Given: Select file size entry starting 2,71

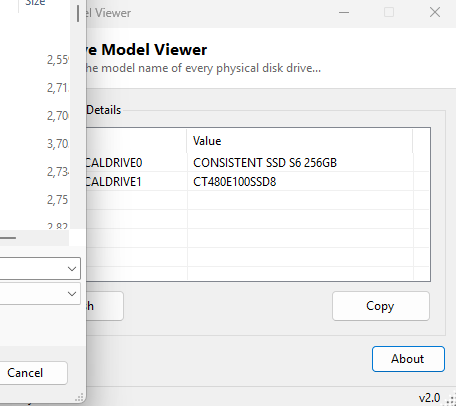Looking at the screenshot, I should click(58, 88).
